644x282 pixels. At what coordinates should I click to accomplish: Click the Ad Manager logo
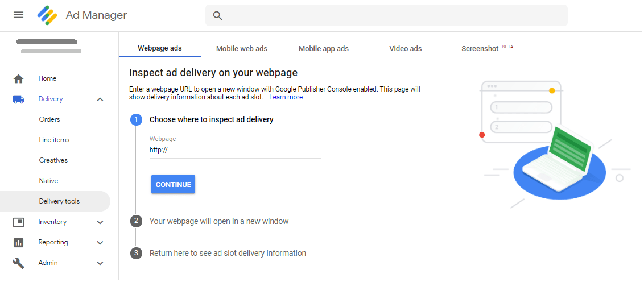(47, 15)
